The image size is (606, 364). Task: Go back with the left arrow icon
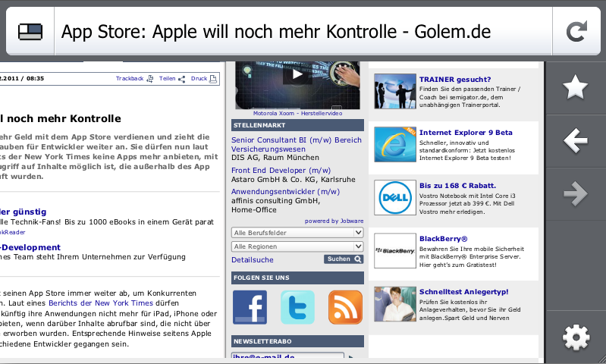click(x=576, y=140)
